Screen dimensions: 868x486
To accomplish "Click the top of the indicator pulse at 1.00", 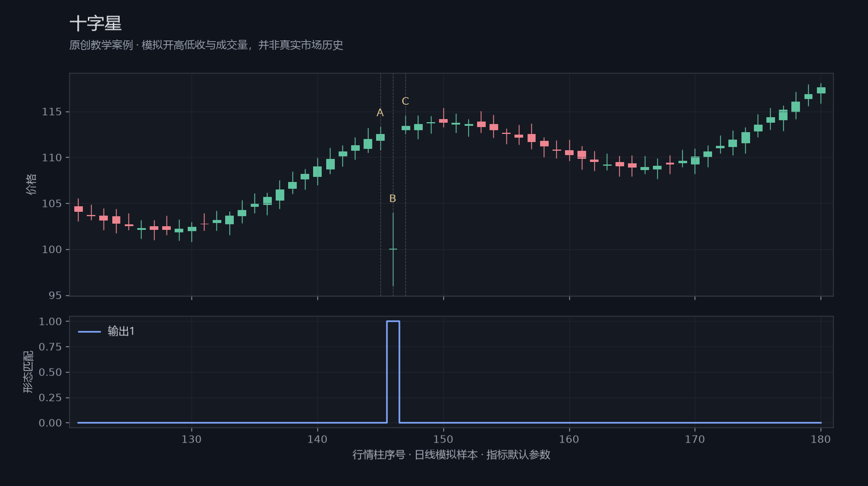I will 393,322.
